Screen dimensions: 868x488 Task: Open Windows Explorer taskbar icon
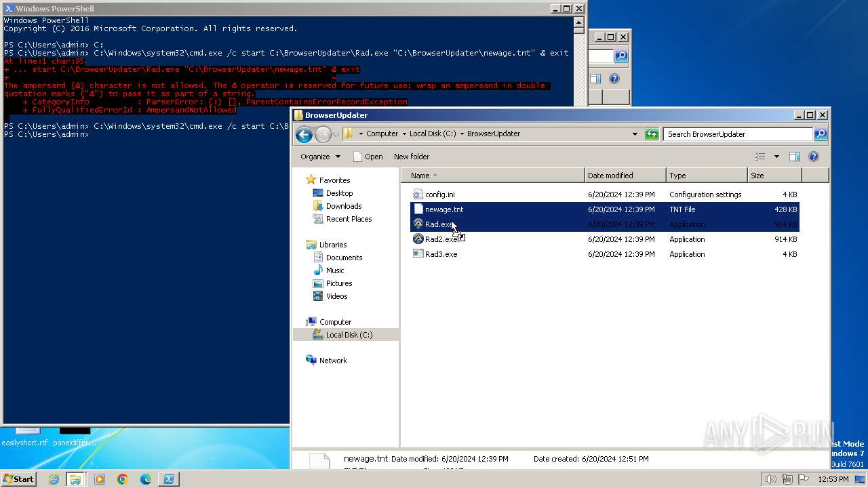(75, 479)
